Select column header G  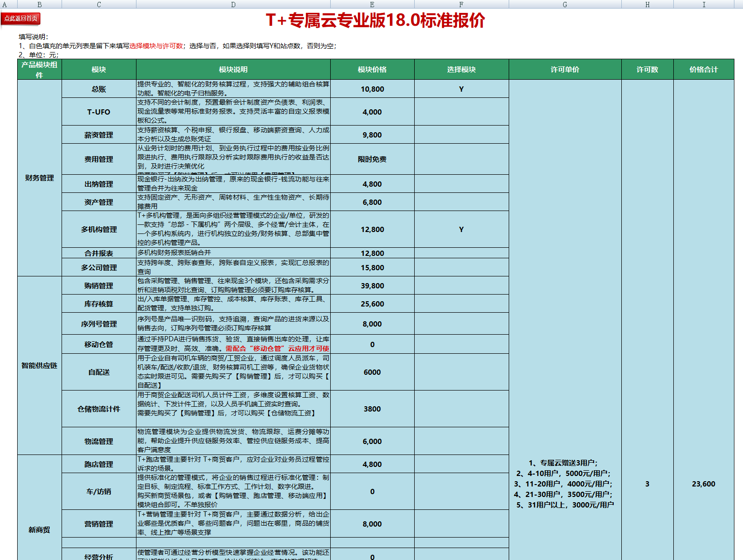565,4
